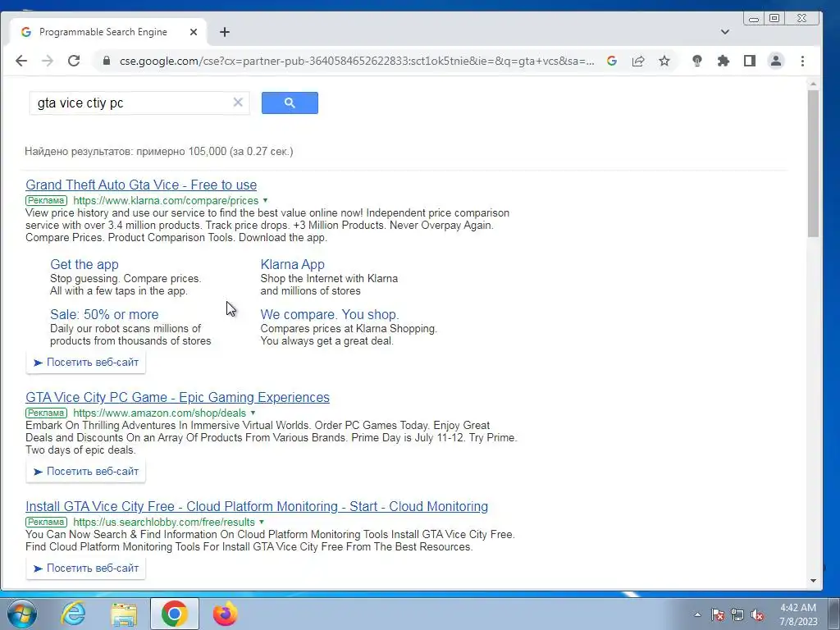Open Sale: 50% or more sitelink
Screen dimensions: 840x630
[x=104, y=314]
